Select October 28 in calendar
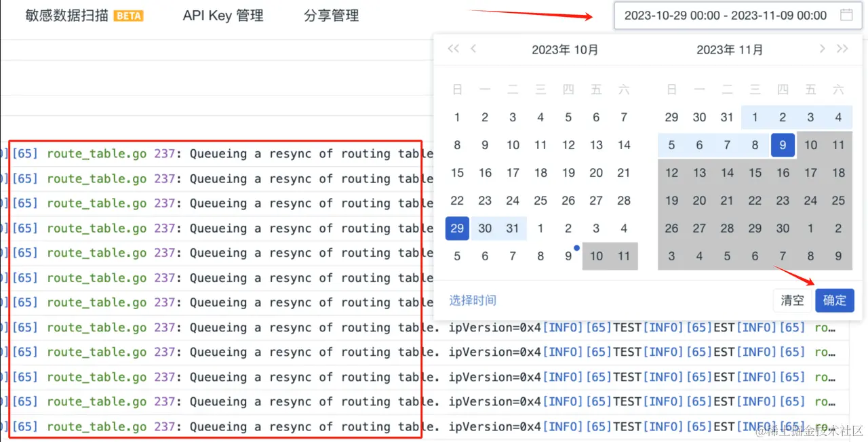Screen dimensions: 868x442 pos(624,201)
